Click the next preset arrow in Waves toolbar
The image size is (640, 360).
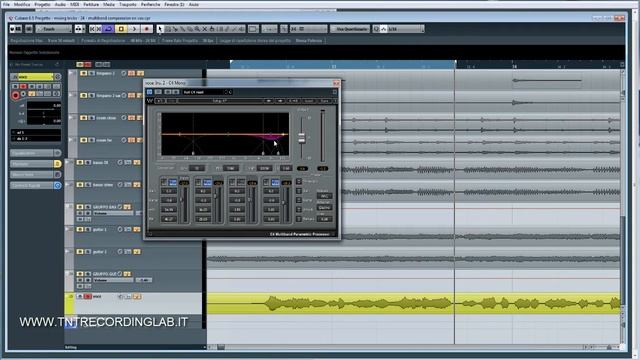[x=280, y=100]
